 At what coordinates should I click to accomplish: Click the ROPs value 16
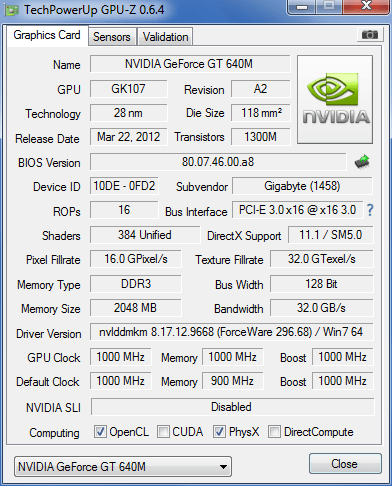[x=124, y=210]
